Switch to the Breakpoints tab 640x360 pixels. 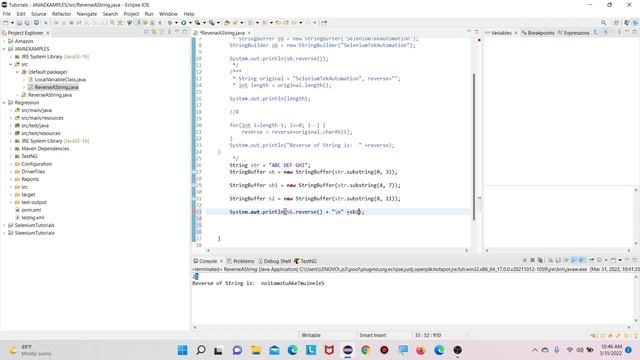pos(538,33)
